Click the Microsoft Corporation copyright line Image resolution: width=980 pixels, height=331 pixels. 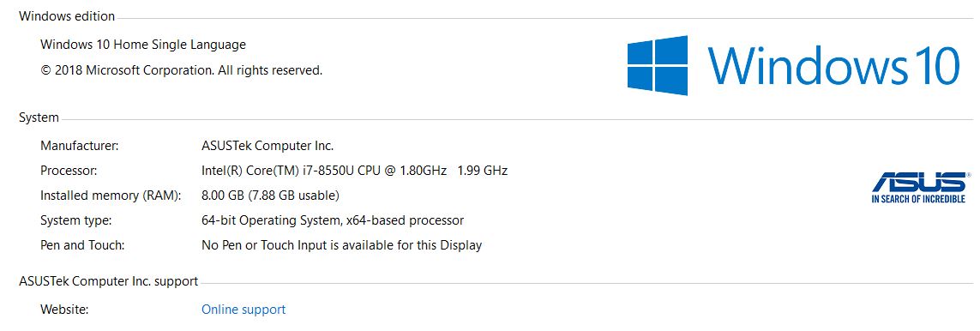(181, 70)
